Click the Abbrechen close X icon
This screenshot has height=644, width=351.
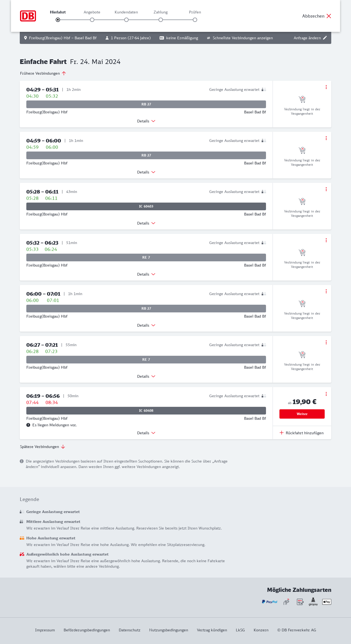pyautogui.click(x=329, y=16)
